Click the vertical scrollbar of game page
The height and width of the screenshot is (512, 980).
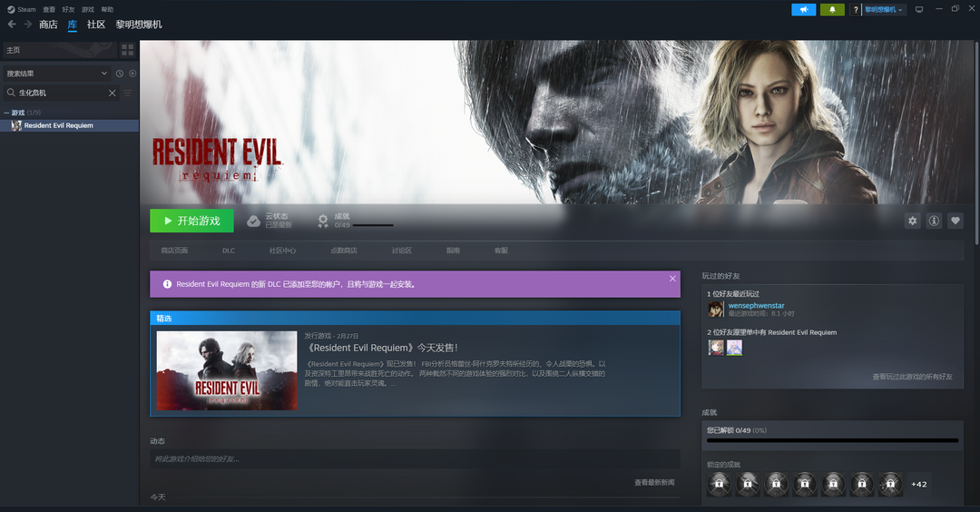pyautogui.click(x=977, y=143)
